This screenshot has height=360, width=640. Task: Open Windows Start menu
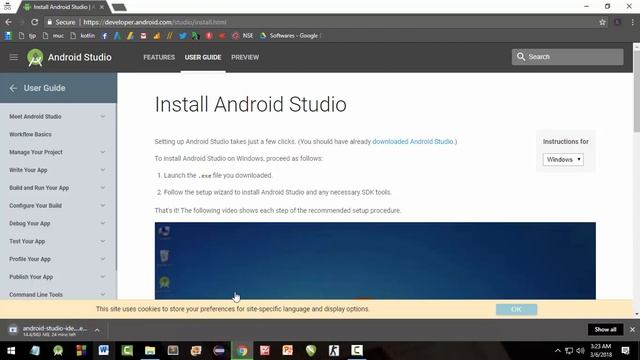click(x=11, y=351)
